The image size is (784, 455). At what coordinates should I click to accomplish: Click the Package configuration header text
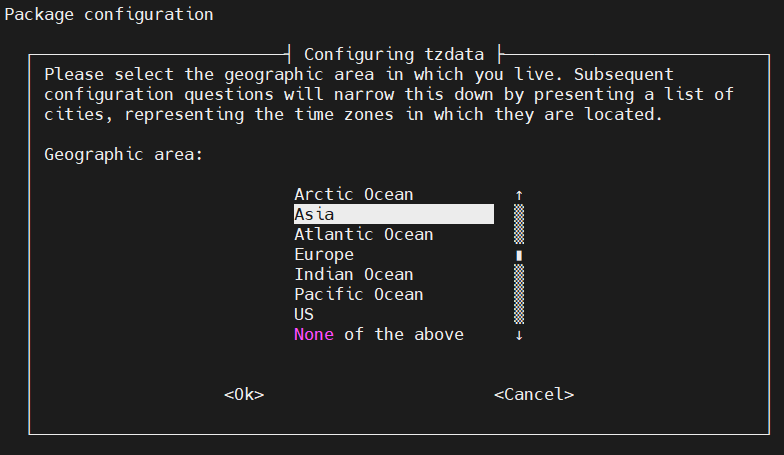(109, 14)
